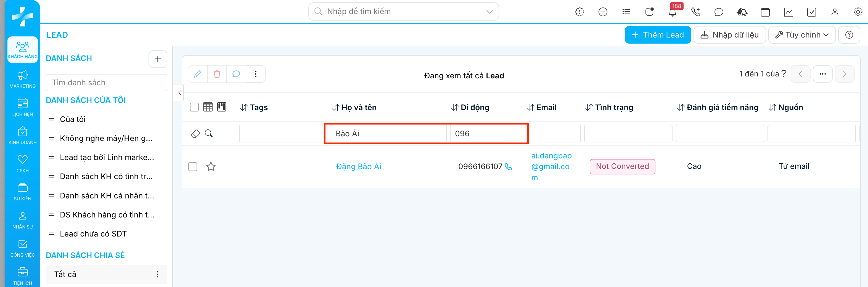Screen dimensions: 868x287
Task: Click the red trash delete icon
Action: [x=217, y=74]
